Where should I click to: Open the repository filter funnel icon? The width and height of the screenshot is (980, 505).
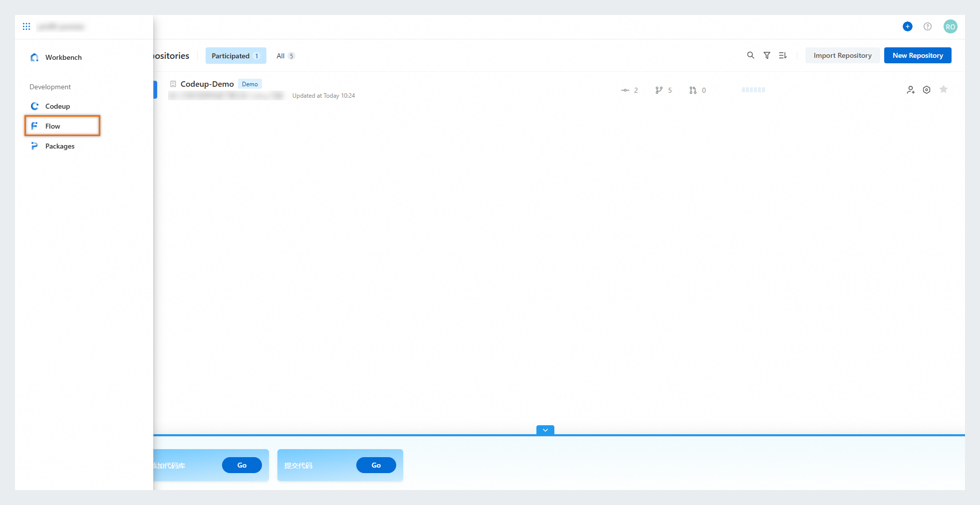point(767,55)
